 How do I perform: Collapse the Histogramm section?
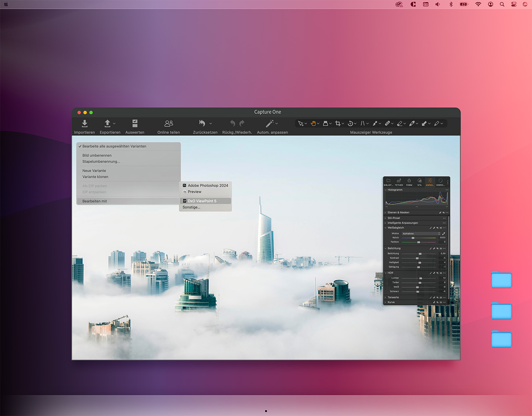tap(386, 190)
